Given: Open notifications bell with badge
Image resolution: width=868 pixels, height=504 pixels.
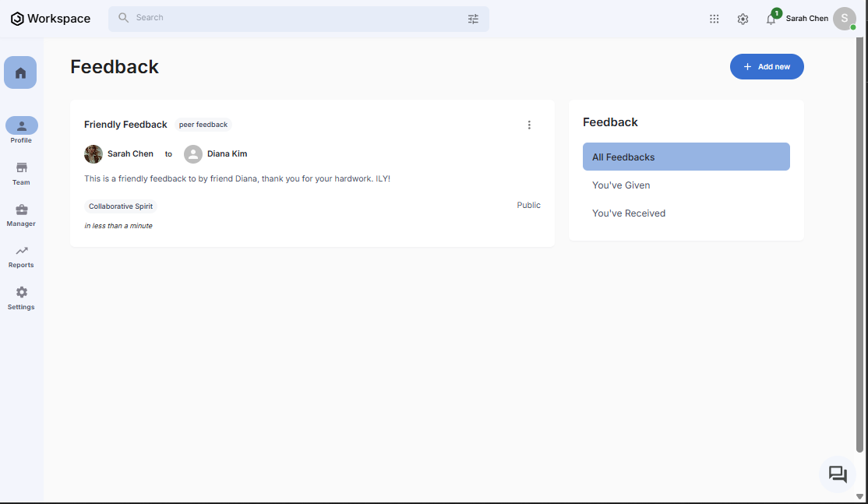Looking at the screenshot, I should (771, 19).
